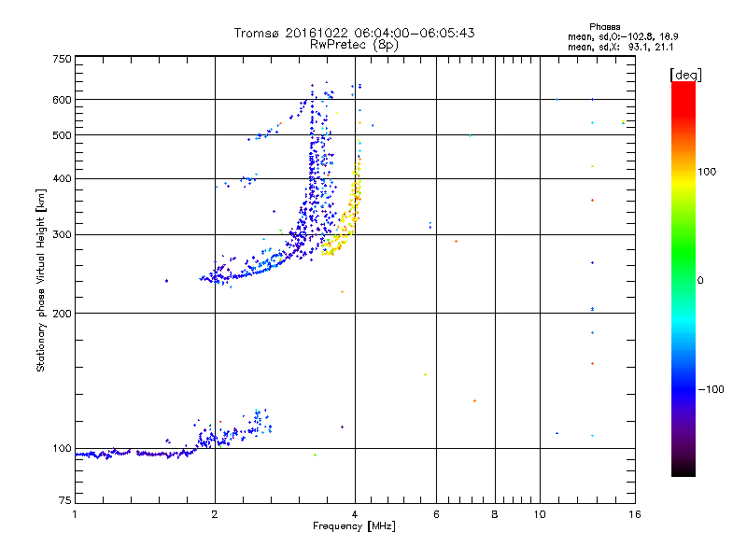Click the y-axis tick label '750'
The height and width of the screenshot is (560, 747).
pyautogui.click(x=63, y=59)
